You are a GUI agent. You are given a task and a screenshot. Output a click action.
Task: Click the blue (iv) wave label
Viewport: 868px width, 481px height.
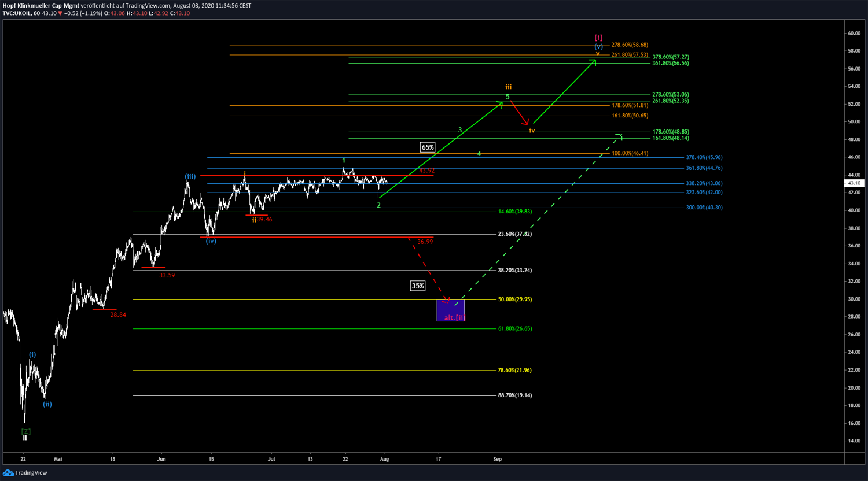pyautogui.click(x=211, y=241)
